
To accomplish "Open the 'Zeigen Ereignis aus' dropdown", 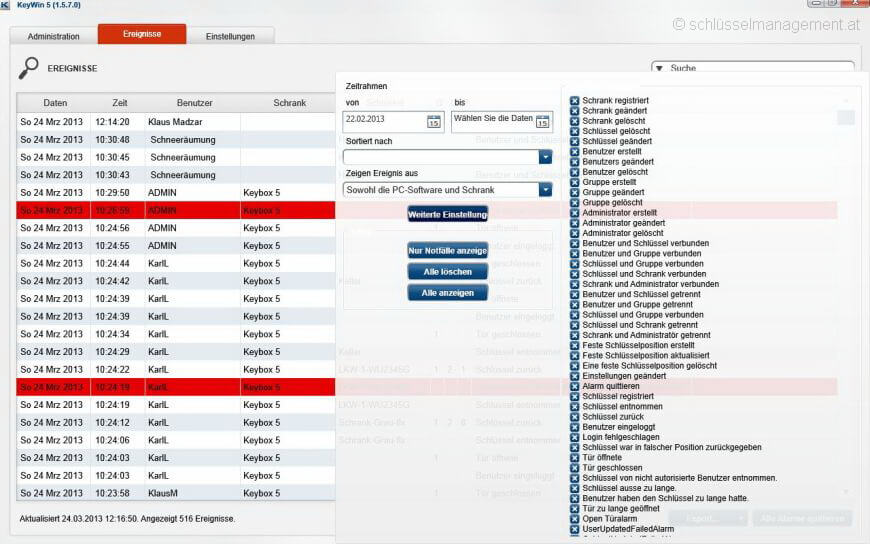I will tap(545, 189).
